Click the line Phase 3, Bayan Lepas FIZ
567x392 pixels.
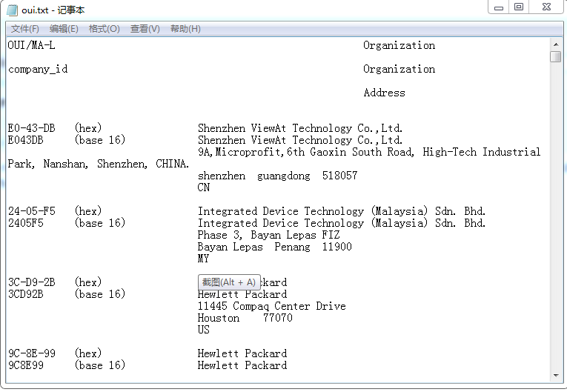pos(268,235)
